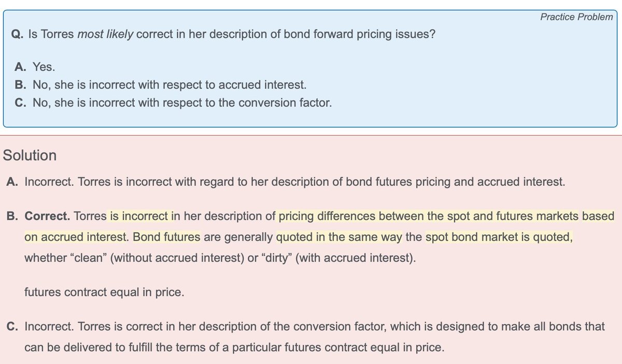This screenshot has height=364, width=622.
Task: Click the Solution heading
Action: (30, 155)
